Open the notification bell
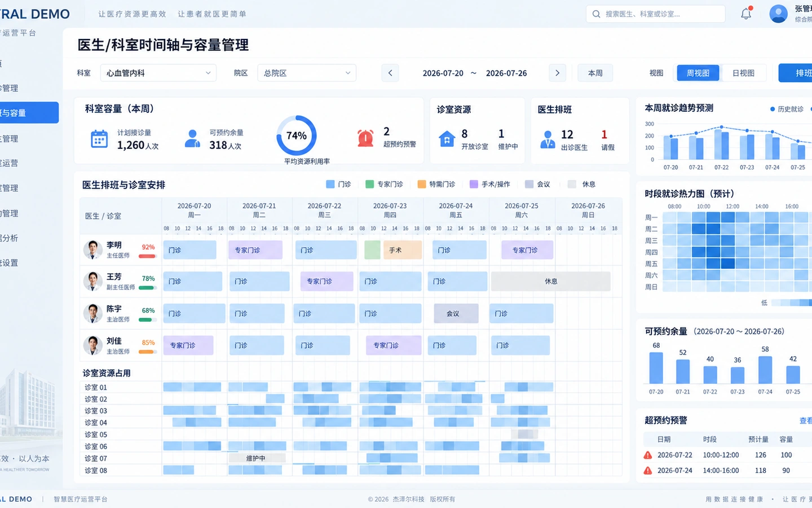 point(746,14)
